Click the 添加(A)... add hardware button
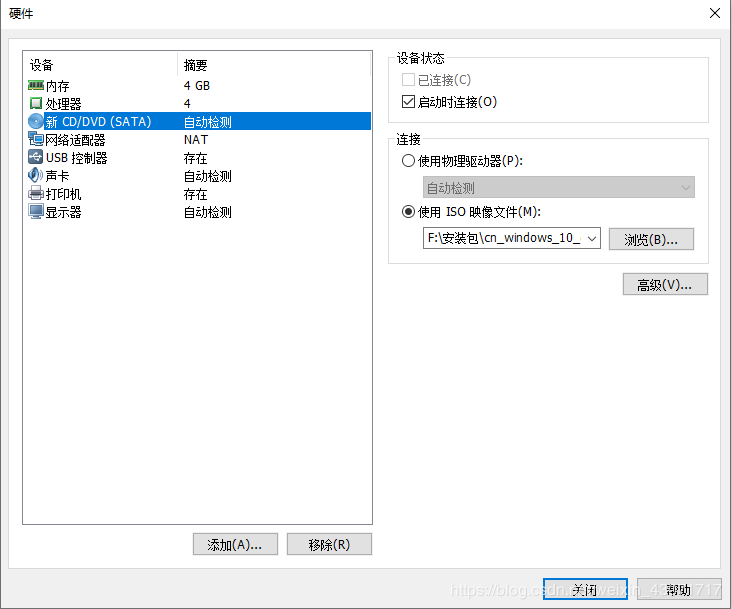 [234, 545]
